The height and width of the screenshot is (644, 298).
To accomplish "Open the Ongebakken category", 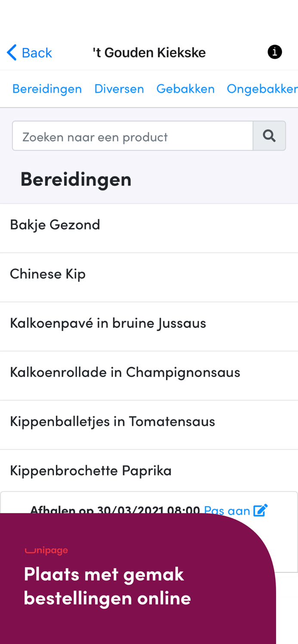I will pyautogui.click(x=263, y=88).
